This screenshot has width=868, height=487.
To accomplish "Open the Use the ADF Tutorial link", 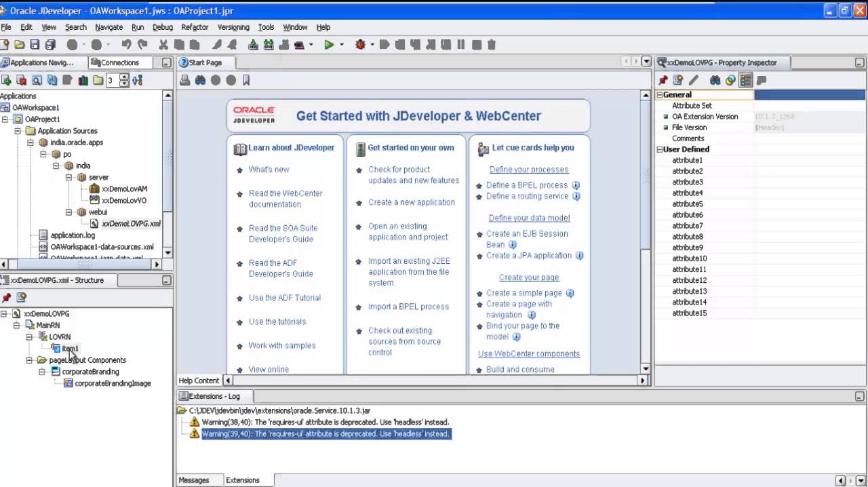I will pyautogui.click(x=285, y=298).
